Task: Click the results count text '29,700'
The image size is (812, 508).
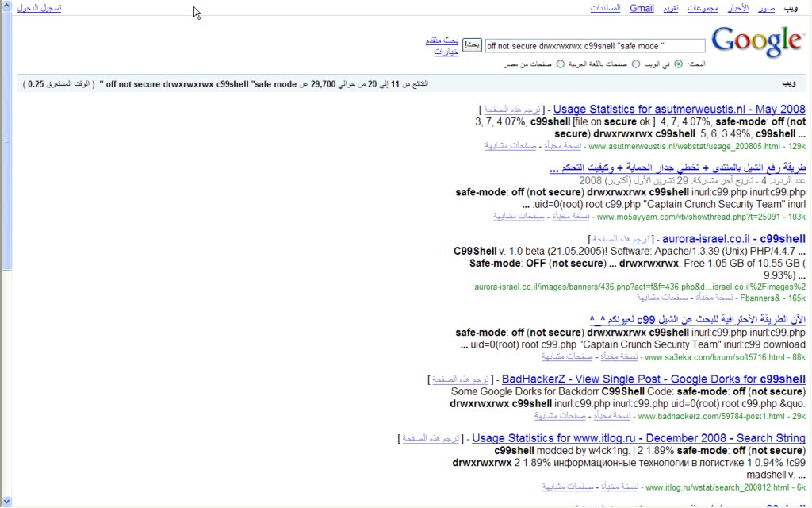Action: (x=324, y=84)
